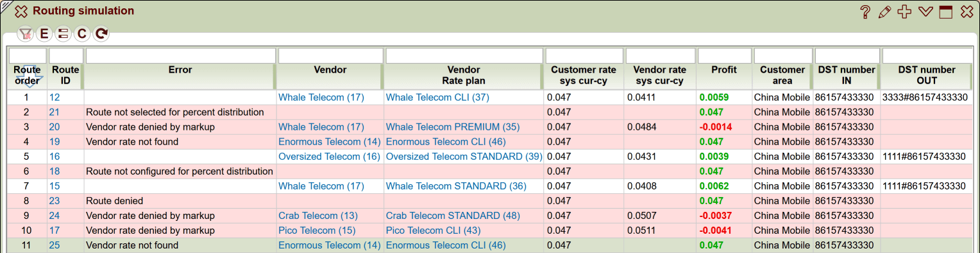Focus the filter box above the Error column
The width and height of the screenshot is (980, 253).
coord(181,56)
